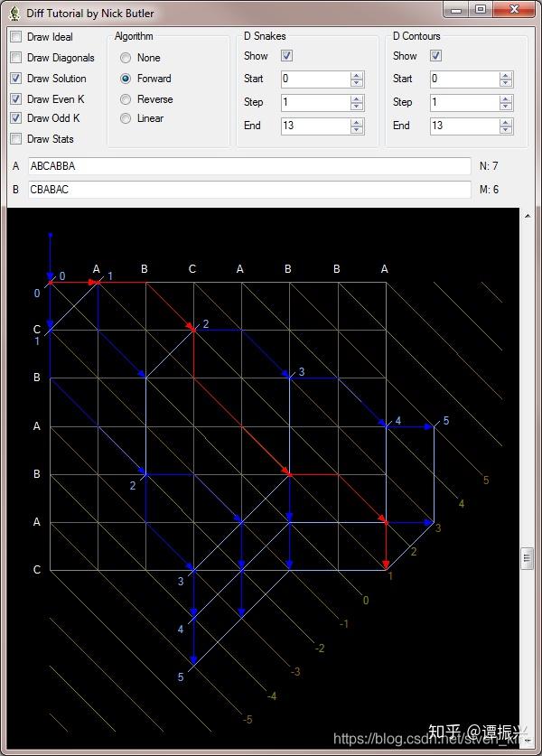542x756 pixels.
Task: Click the vertical scrollbar thumb grip
Action: (527, 559)
